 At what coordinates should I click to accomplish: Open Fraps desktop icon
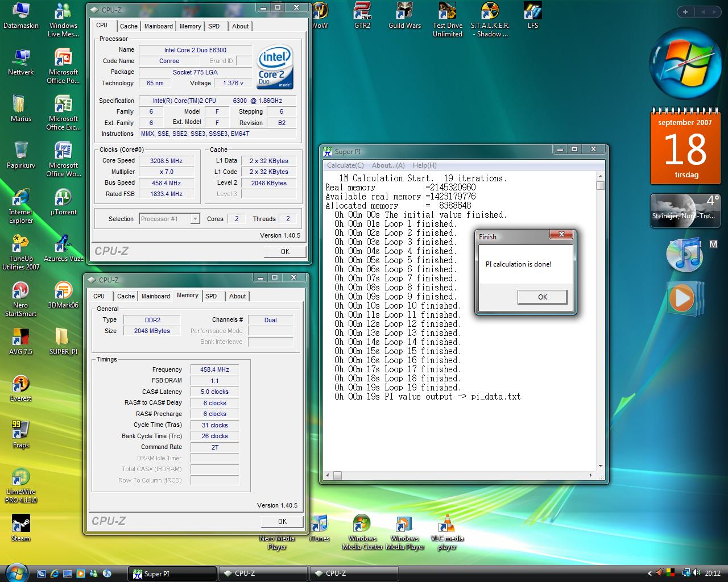(21, 435)
